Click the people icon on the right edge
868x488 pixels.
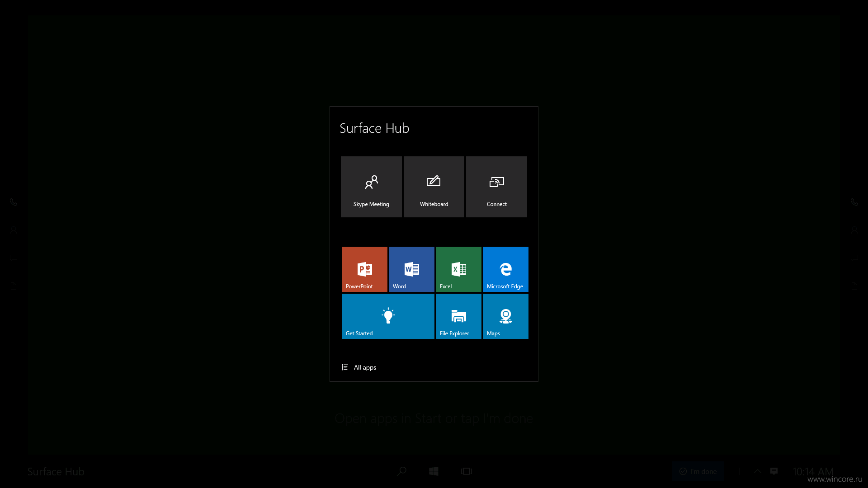pos(854,230)
